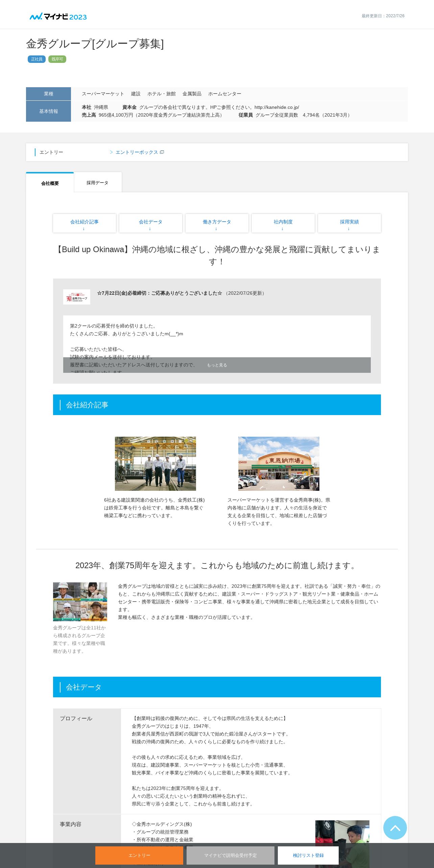
Task: Click the プロフィール row label
Action: coord(76,718)
